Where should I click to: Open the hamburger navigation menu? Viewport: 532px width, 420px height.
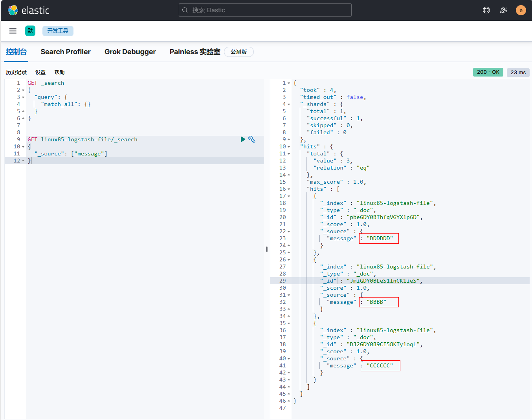tap(13, 31)
